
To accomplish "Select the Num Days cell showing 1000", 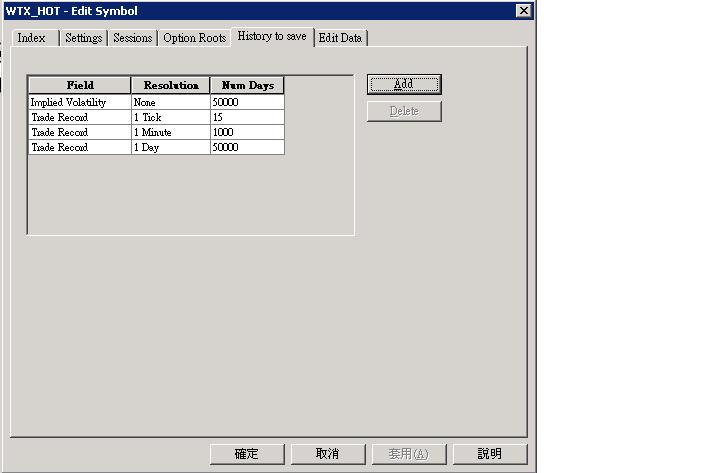I will (248, 132).
